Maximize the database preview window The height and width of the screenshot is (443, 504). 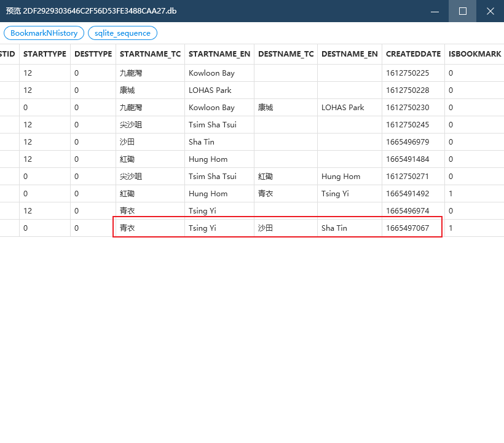[462, 11]
